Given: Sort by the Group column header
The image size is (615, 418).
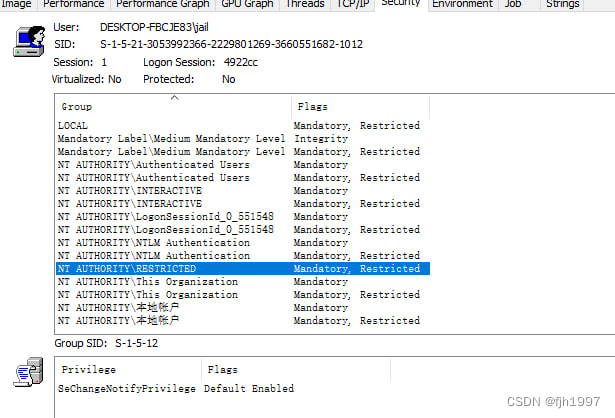Looking at the screenshot, I should pos(173,107).
